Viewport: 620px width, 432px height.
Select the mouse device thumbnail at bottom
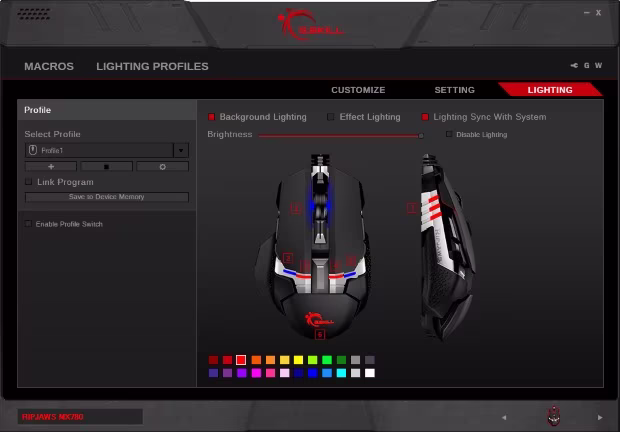(554, 416)
